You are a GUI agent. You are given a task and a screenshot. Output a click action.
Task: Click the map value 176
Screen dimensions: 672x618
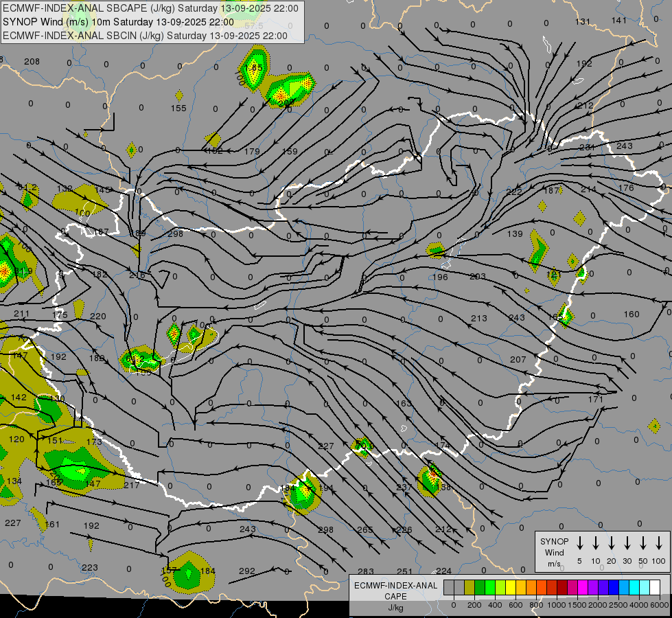pos(626,187)
